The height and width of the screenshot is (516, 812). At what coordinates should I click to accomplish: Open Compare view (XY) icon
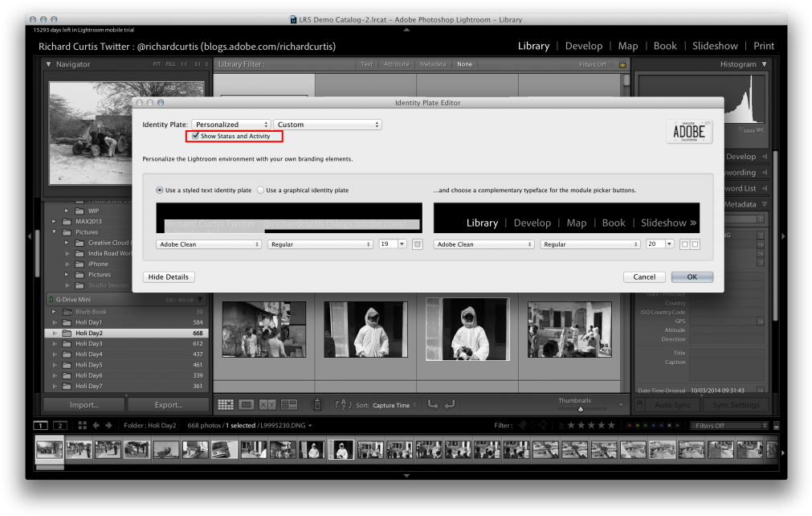[x=267, y=404]
